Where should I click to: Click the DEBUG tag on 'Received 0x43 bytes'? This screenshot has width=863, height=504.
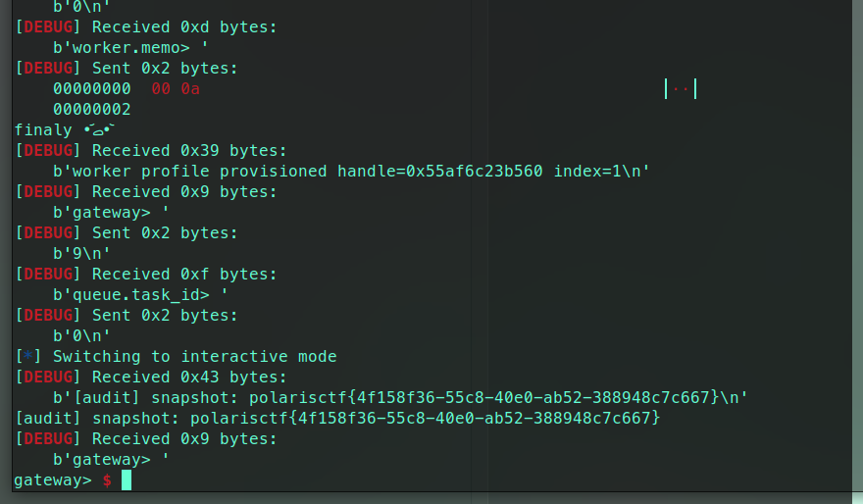pos(48,377)
